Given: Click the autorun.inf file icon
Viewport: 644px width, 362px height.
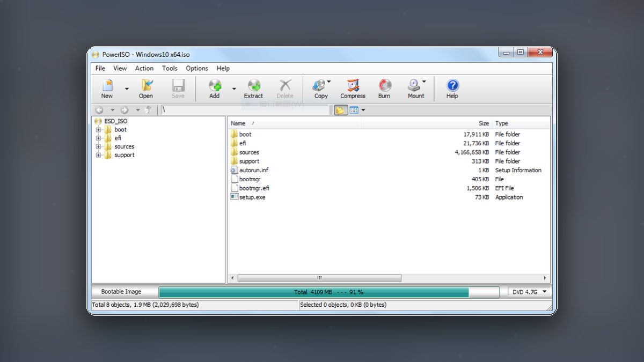Looking at the screenshot, I should (234, 170).
